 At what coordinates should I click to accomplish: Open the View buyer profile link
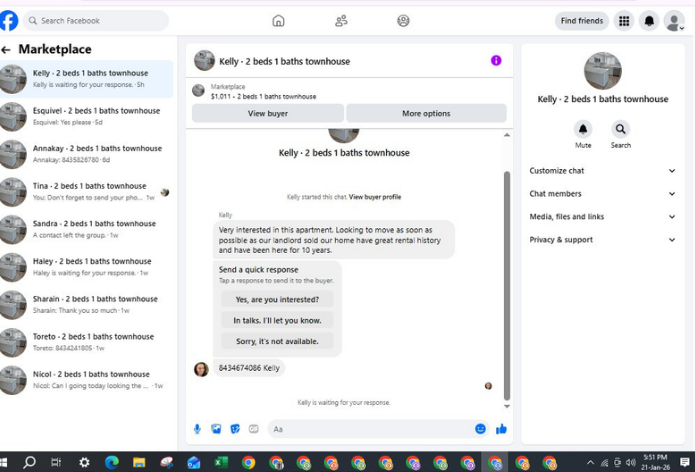click(375, 197)
